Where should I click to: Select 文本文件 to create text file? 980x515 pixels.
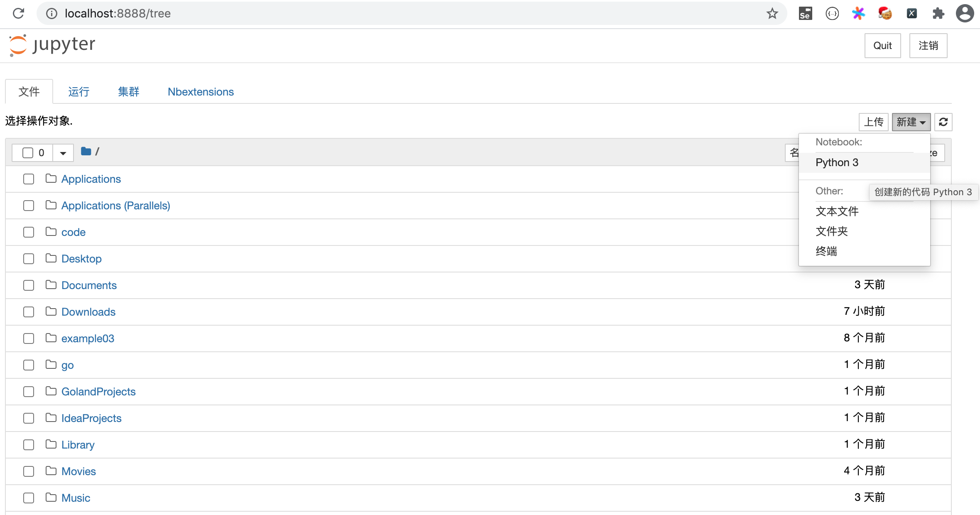837,211
